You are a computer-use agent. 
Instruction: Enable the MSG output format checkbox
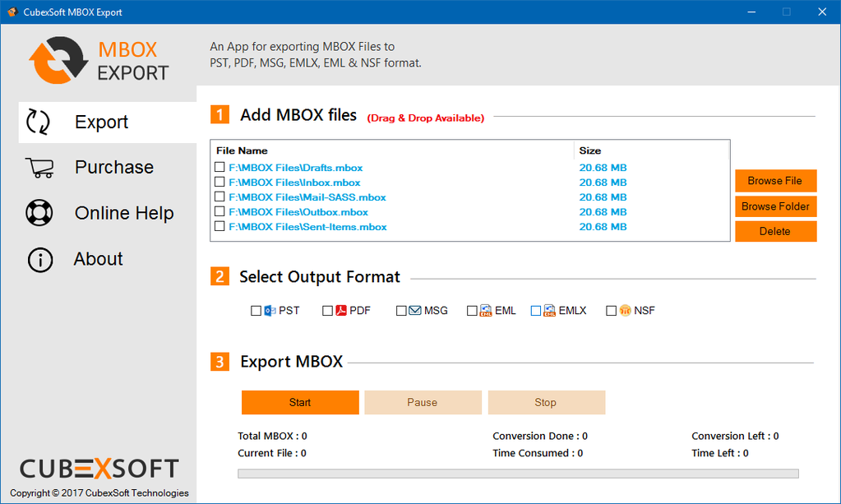coord(401,311)
